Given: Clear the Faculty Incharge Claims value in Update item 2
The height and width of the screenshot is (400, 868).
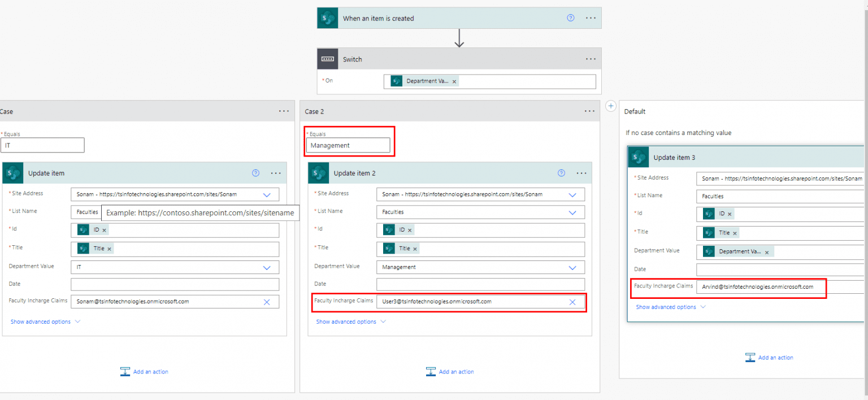Looking at the screenshot, I should tap(572, 301).
